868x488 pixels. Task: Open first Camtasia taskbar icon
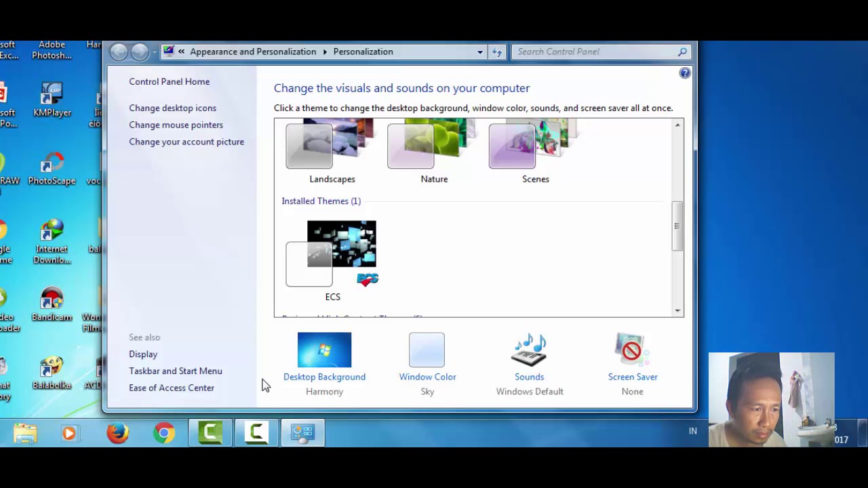(x=210, y=433)
